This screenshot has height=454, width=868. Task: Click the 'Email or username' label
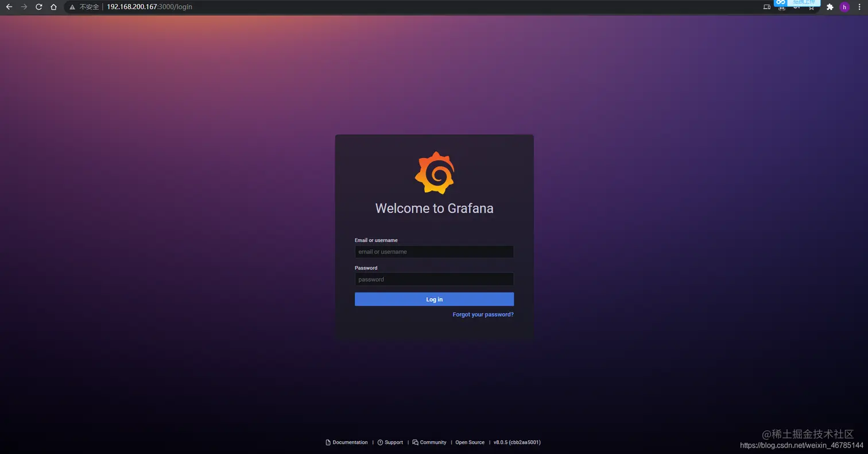[x=376, y=240]
